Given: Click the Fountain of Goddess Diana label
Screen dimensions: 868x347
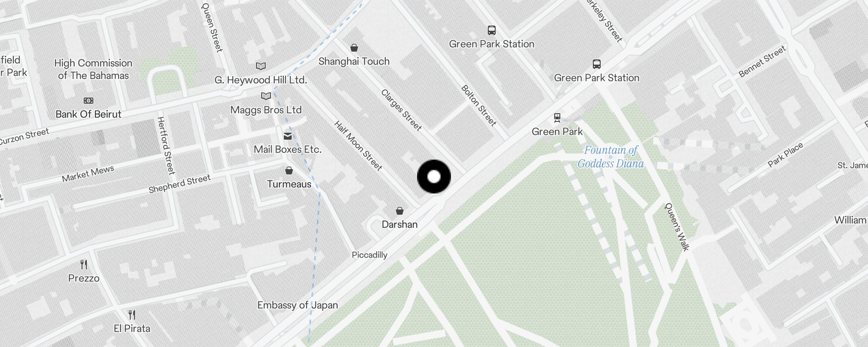Looking at the screenshot, I should (611, 157).
